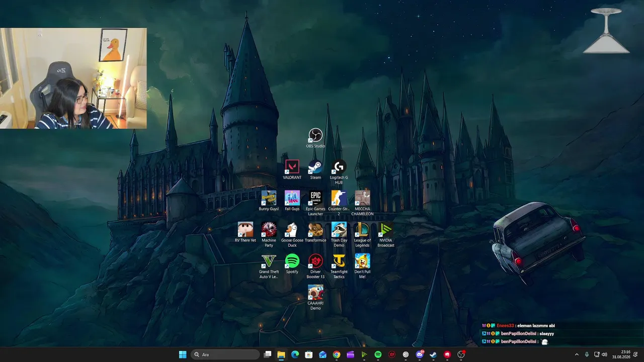The image size is (644, 362).
Task: Select the Epic Games Launcher icon
Action: tap(315, 204)
